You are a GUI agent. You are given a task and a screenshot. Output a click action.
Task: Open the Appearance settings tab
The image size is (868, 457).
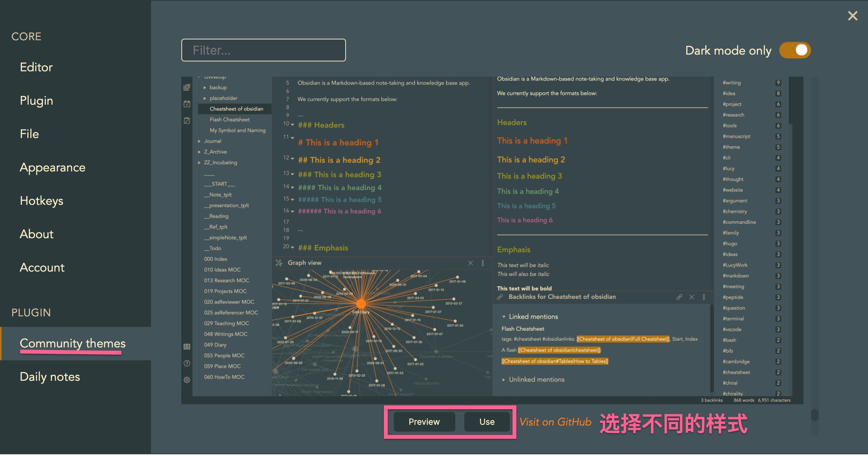pyautogui.click(x=52, y=167)
